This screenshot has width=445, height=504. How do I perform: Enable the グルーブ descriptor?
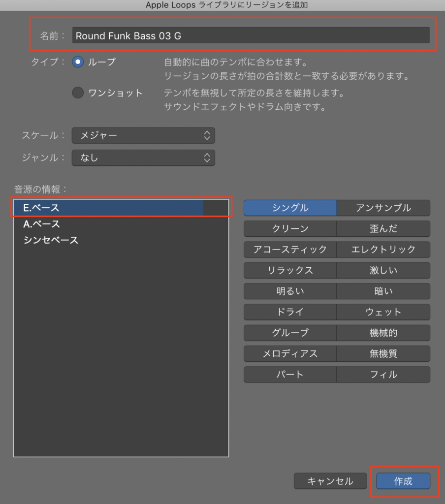point(290,333)
